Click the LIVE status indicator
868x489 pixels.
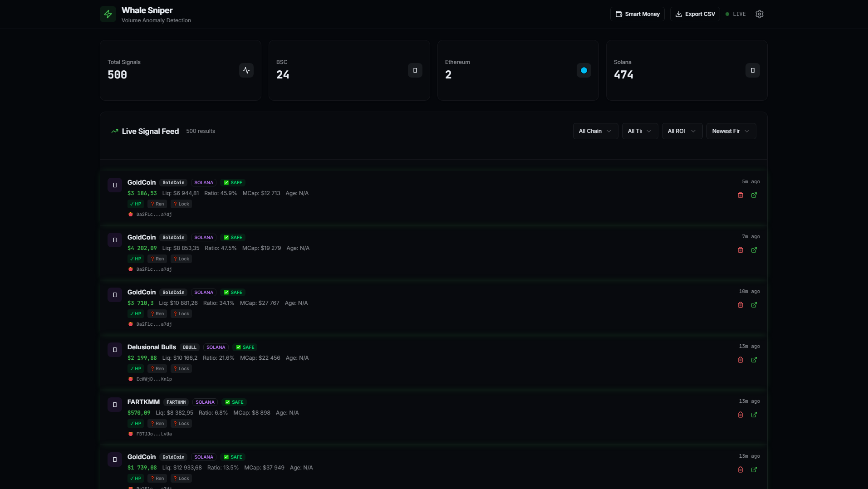tap(736, 14)
